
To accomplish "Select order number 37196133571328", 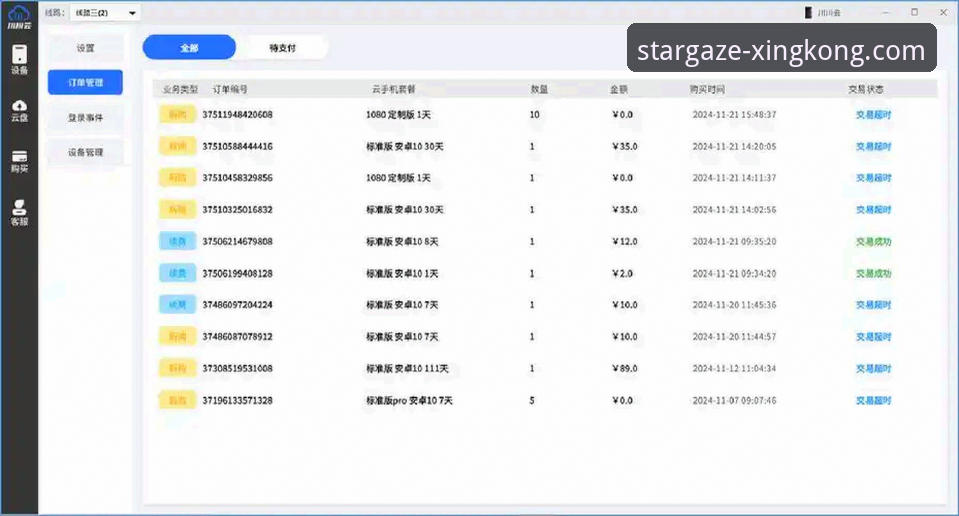I will 237,400.
